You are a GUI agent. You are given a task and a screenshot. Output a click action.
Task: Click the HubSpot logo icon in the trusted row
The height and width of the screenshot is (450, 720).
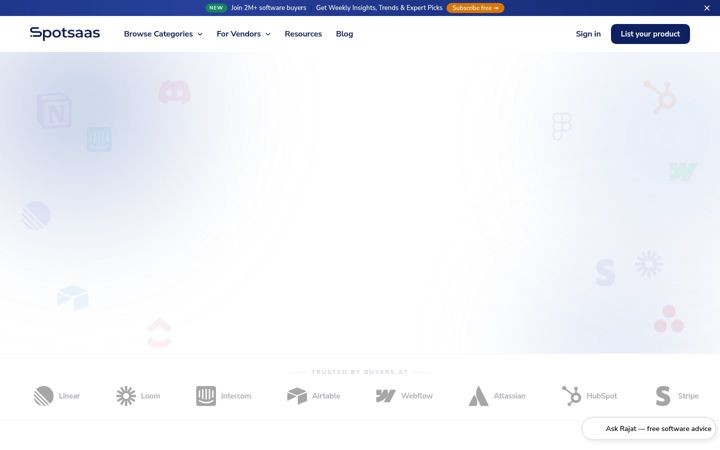coord(572,396)
